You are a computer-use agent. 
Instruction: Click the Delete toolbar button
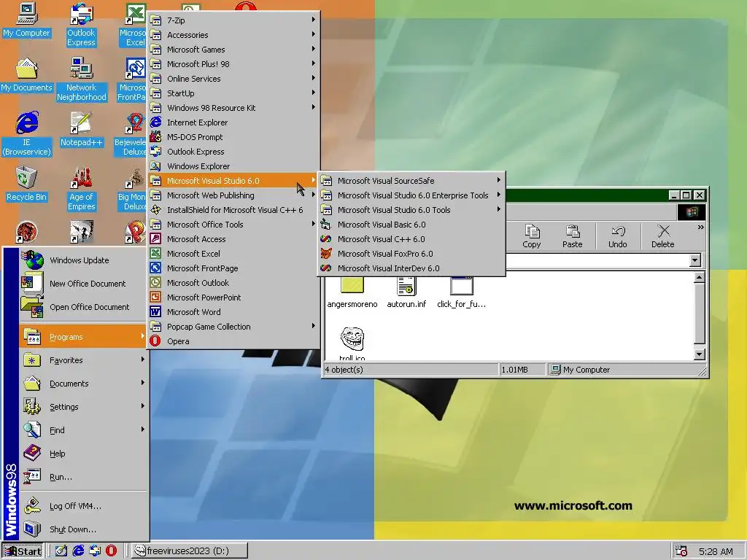662,237
